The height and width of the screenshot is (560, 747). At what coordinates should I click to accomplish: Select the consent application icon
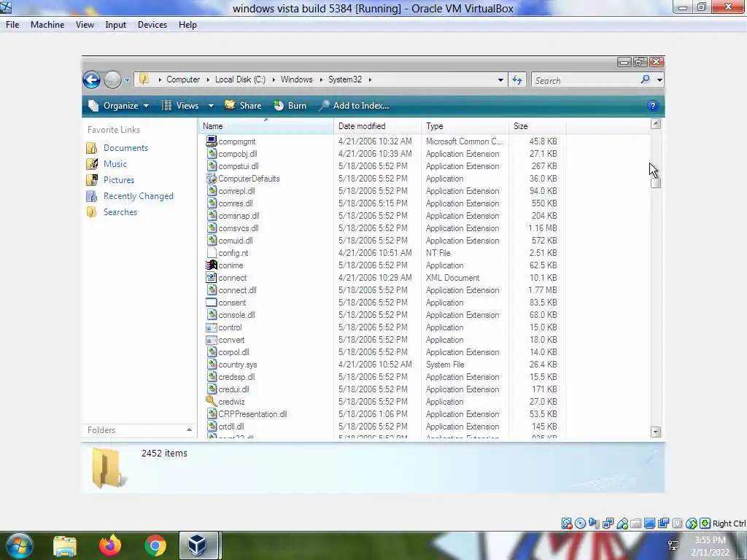point(212,302)
